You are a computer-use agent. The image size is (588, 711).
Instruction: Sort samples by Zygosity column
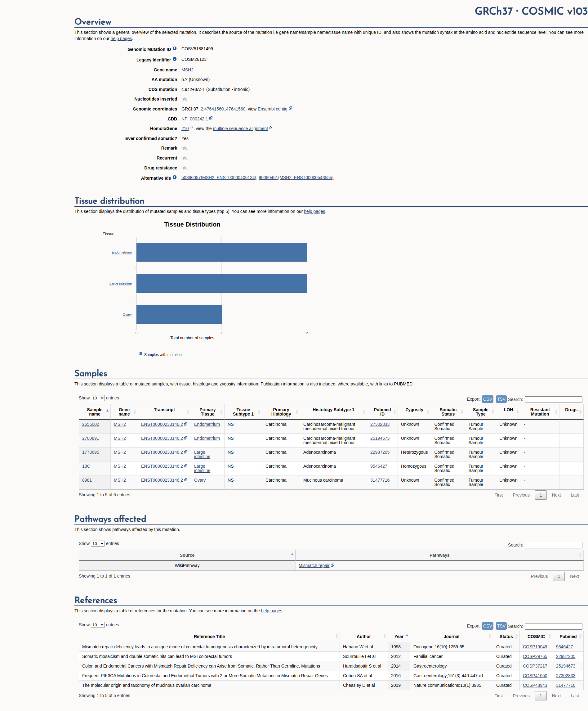414,412
